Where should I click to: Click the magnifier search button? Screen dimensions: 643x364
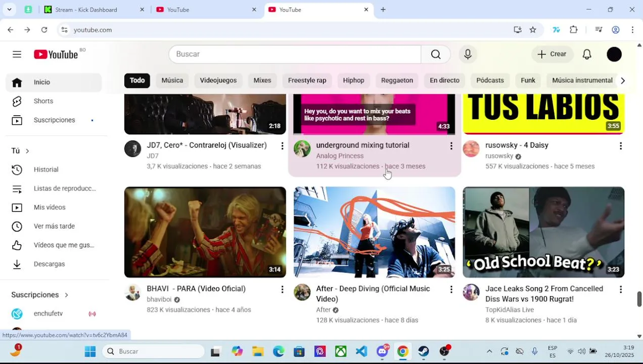click(x=436, y=54)
